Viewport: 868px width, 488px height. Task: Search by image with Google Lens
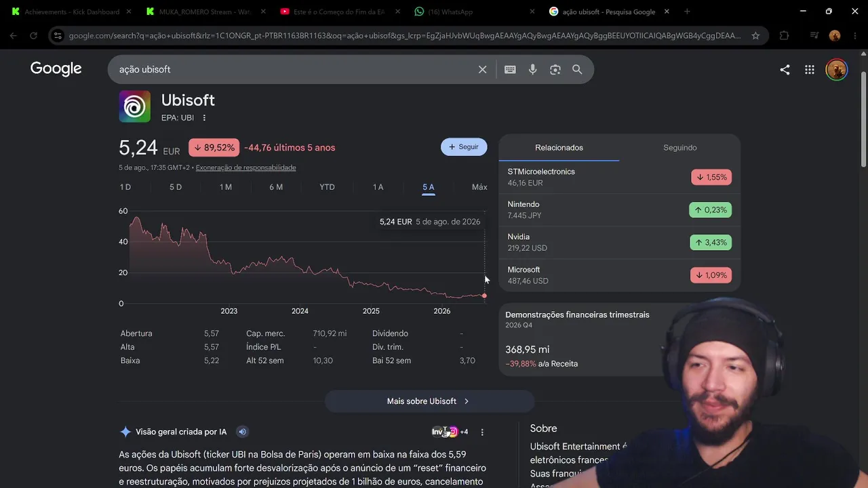(x=555, y=69)
